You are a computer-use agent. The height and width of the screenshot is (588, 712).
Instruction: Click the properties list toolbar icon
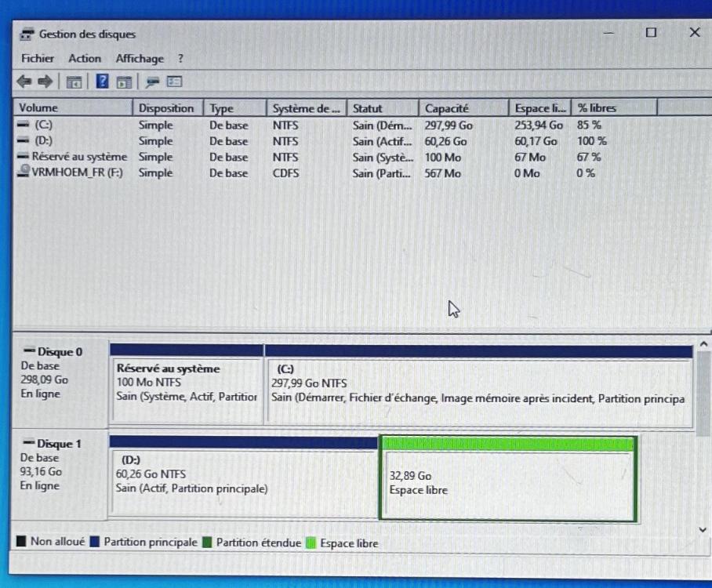(174, 82)
